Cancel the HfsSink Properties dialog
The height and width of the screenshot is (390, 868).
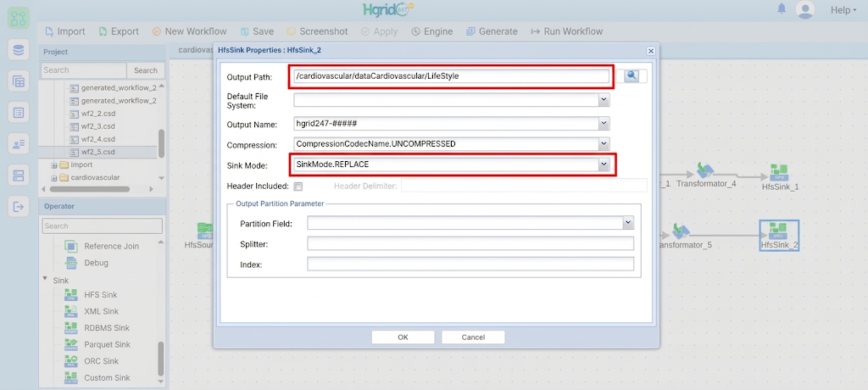point(473,337)
